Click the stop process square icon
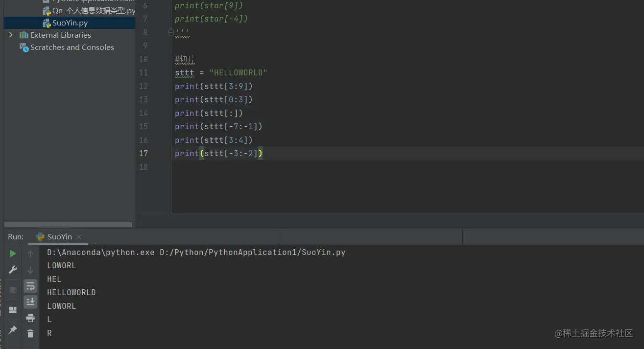 13,289
